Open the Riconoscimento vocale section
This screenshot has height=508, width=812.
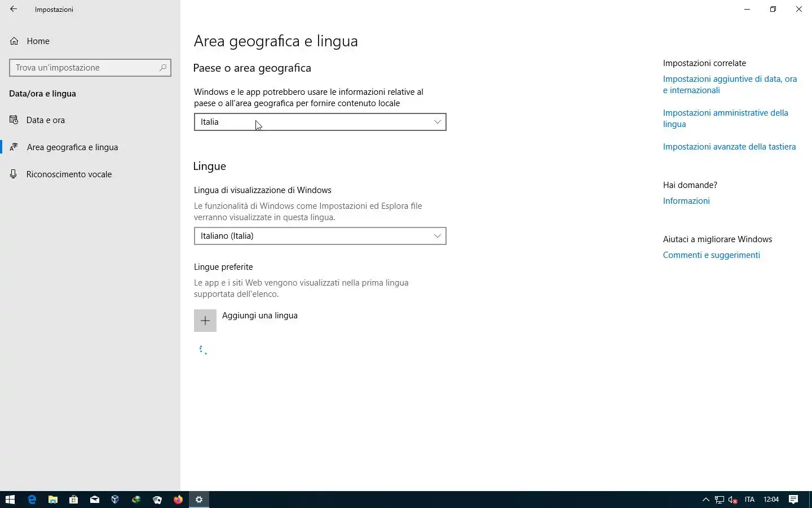click(90, 174)
